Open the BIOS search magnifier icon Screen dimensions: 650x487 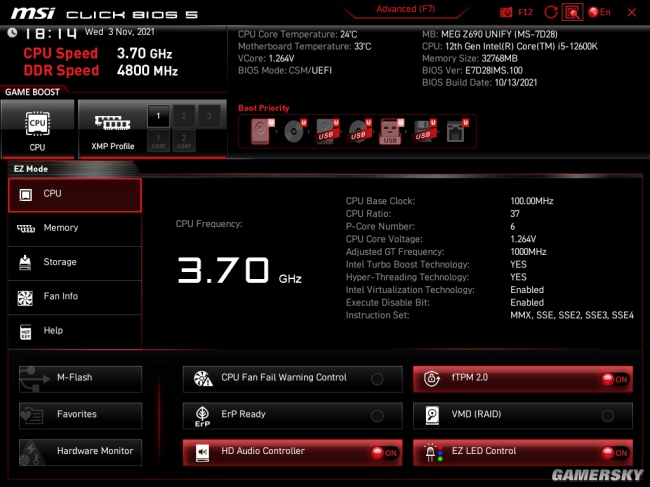click(x=572, y=12)
